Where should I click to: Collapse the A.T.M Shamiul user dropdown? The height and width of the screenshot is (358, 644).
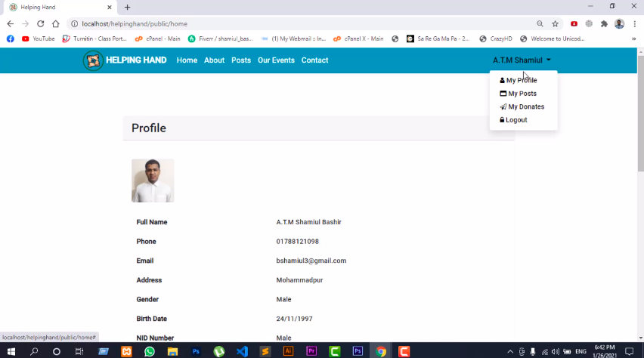click(x=522, y=60)
